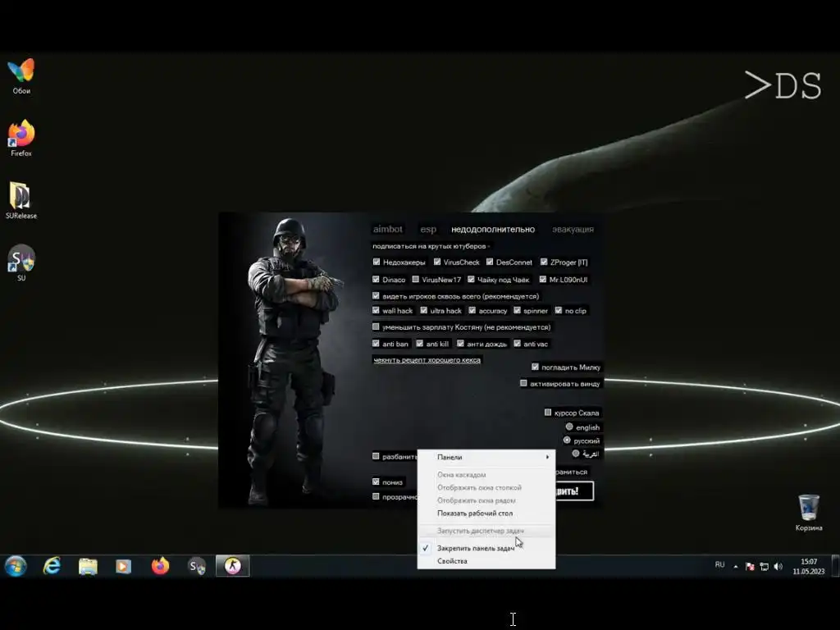Click the volume speaker tray icon

(778, 566)
